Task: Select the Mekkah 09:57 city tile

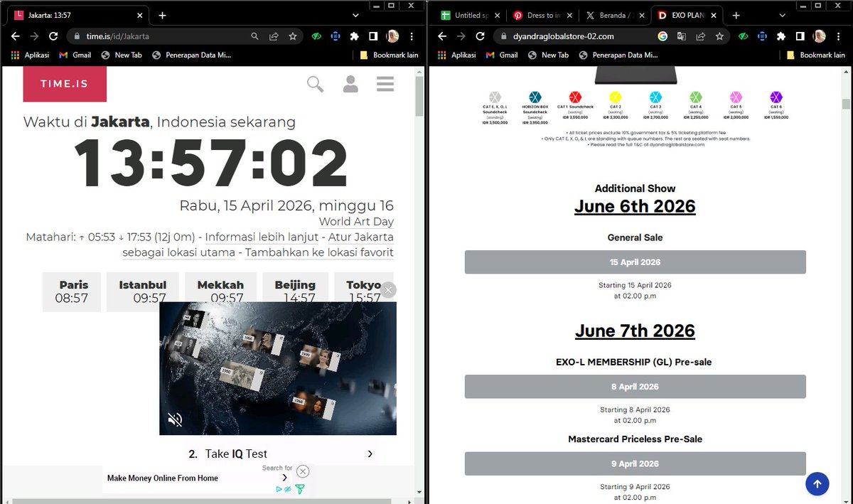Action: [x=220, y=291]
